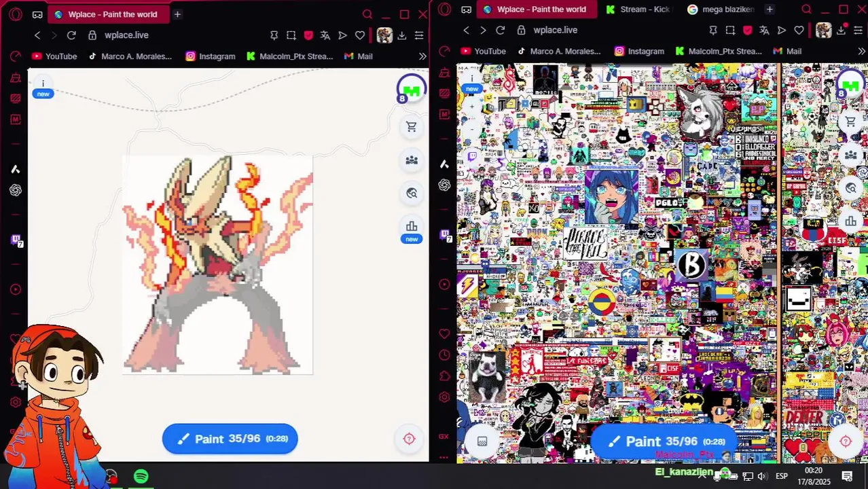Viewport: 868px width, 489px height.
Task: Open ChatGPT in the left window sidebar
Action: coord(16,190)
